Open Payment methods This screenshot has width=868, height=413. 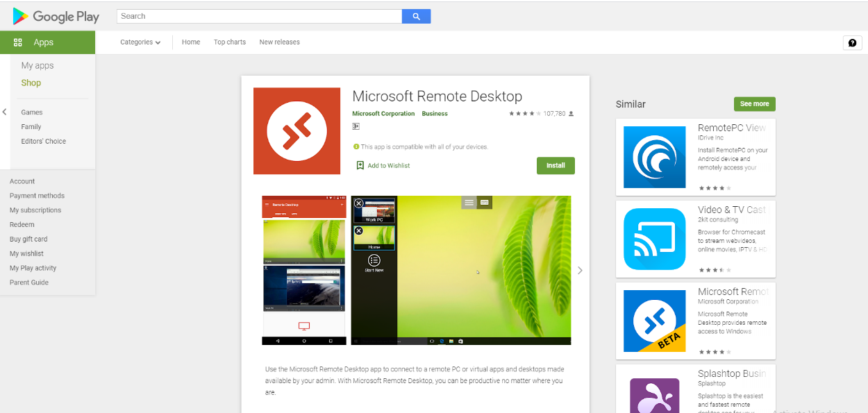click(37, 196)
